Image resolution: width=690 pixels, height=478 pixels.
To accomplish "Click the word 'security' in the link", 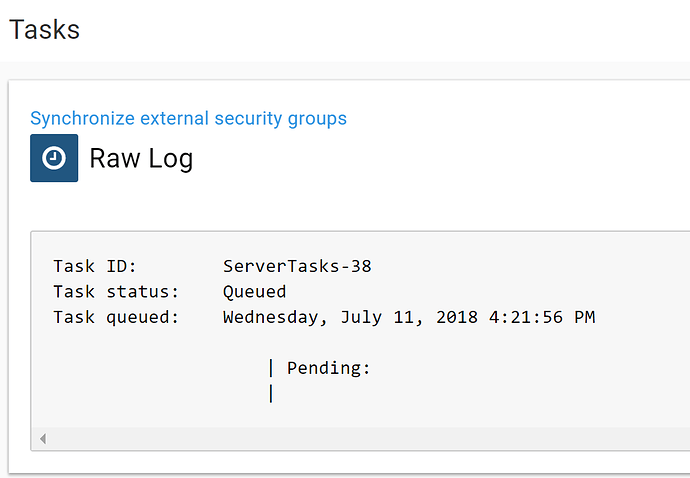I will (x=248, y=119).
